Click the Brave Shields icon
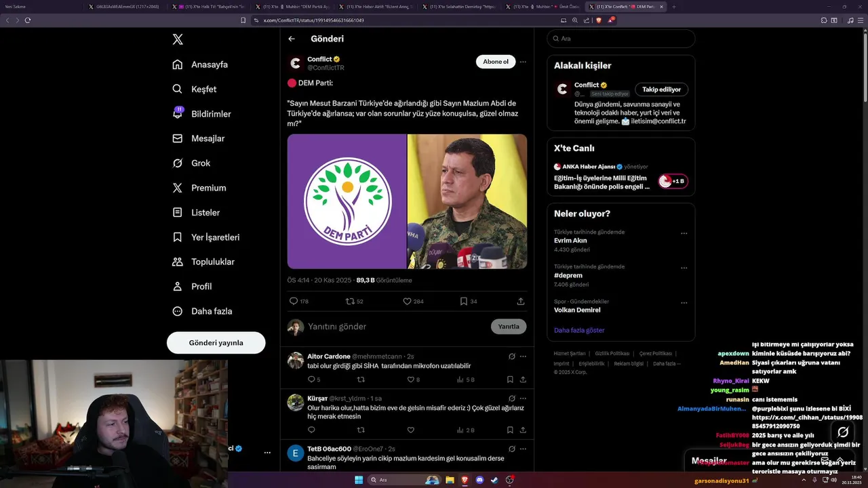The width and height of the screenshot is (868, 488). (599, 20)
